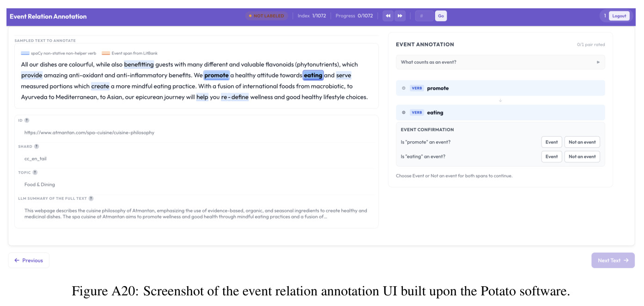The width and height of the screenshot is (644, 306).
Task: Go back with the Previous button
Action: point(29,260)
